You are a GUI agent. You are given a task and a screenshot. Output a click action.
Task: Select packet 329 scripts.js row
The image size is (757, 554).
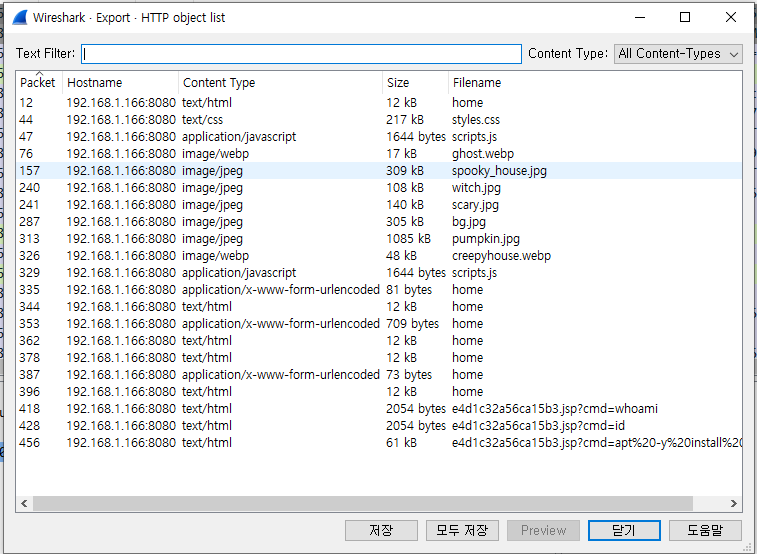coord(379,273)
